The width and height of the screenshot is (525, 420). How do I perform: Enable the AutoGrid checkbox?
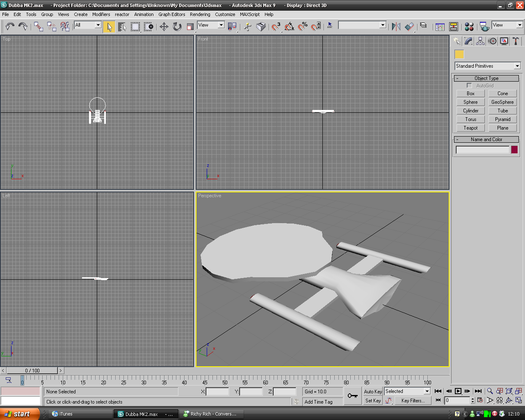pyautogui.click(x=470, y=86)
